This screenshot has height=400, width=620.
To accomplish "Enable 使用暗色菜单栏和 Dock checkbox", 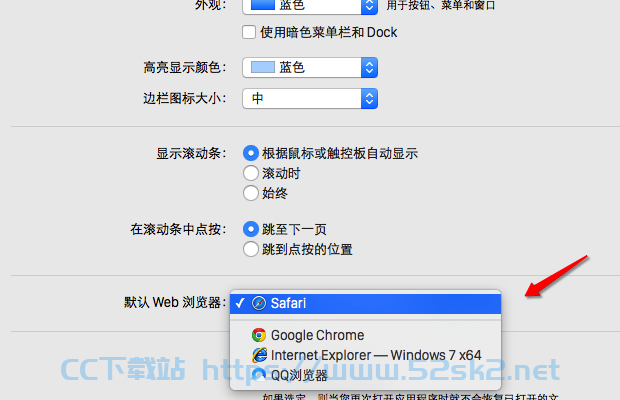I will pyautogui.click(x=249, y=32).
